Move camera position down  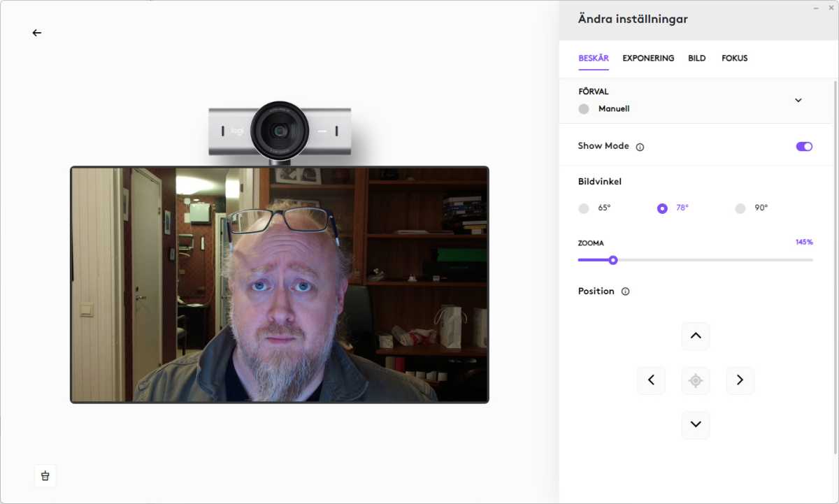pos(696,424)
